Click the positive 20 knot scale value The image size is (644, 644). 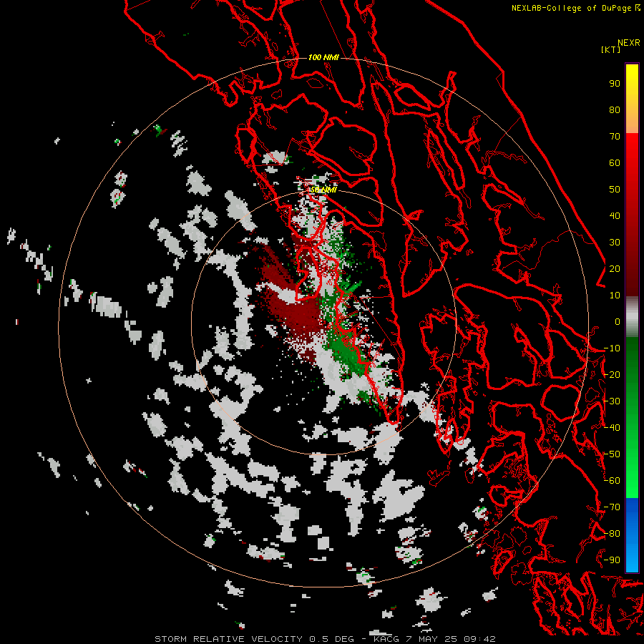(615, 268)
